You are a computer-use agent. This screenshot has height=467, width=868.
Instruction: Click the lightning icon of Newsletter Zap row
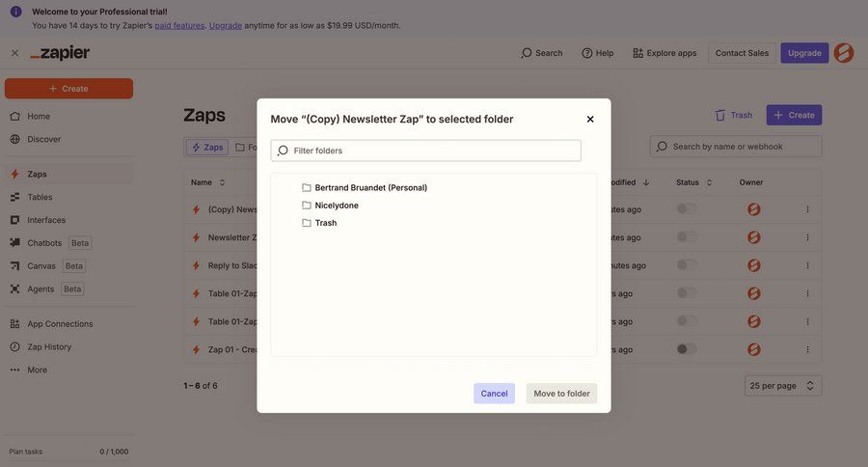[x=196, y=237]
